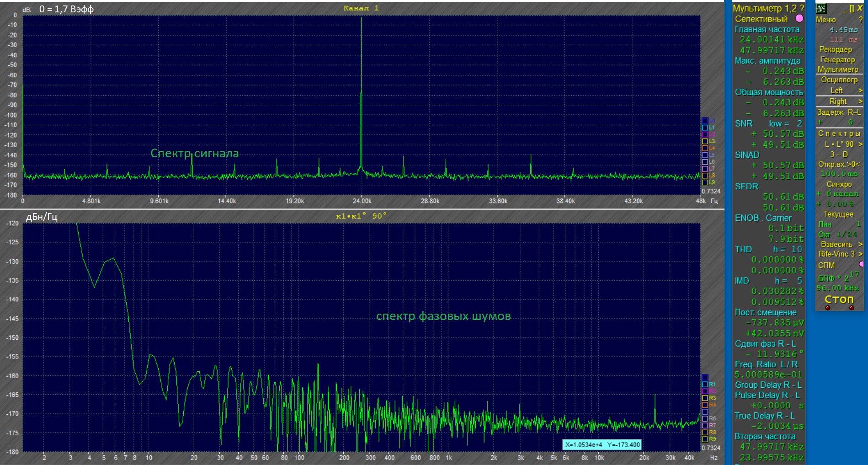Toggle the L1 trace memory box
The height and width of the screenshot is (465, 868).
tap(705, 128)
